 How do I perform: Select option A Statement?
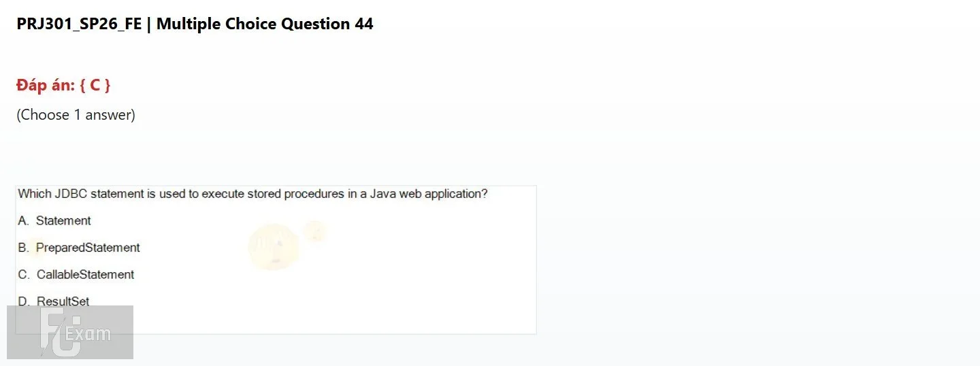[x=54, y=220]
